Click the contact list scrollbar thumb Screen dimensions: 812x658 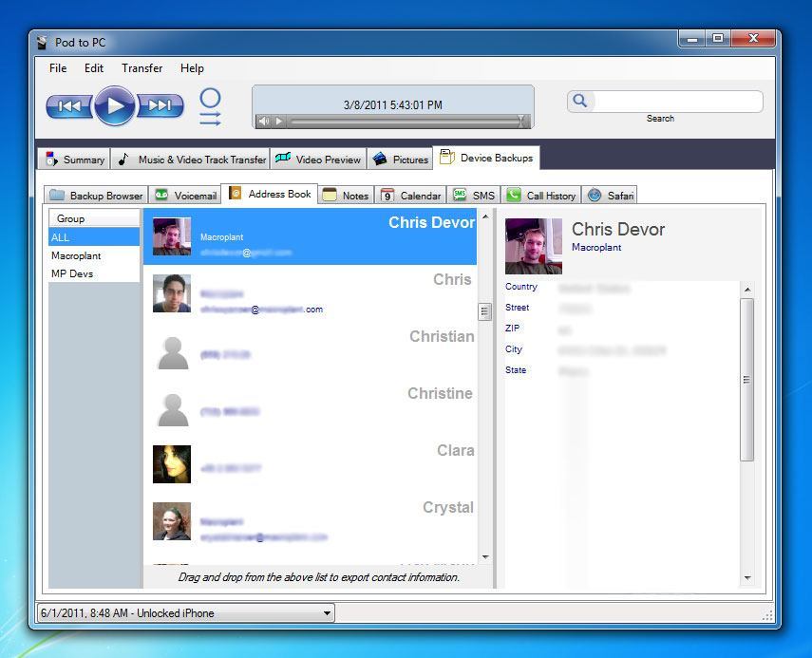point(484,311)
